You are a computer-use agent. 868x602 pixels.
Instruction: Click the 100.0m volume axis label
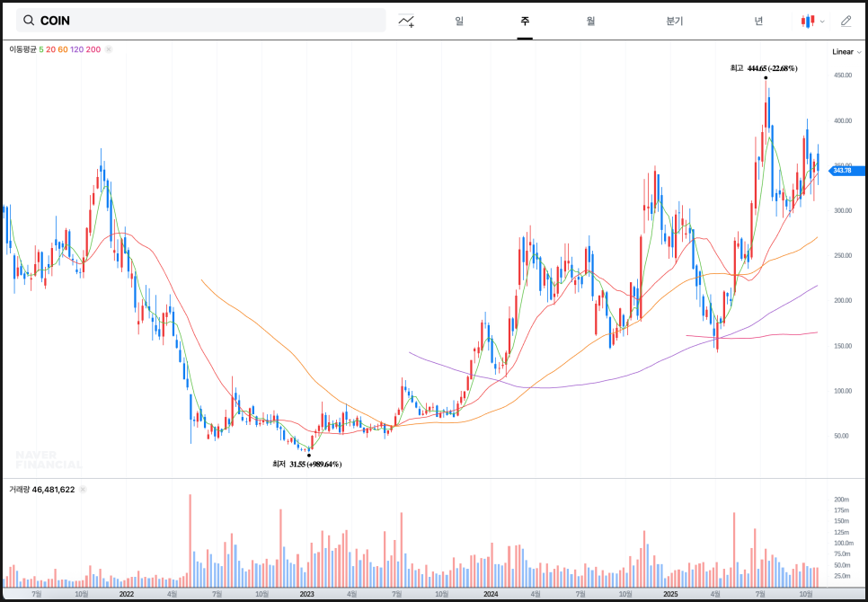pos(843,544)
